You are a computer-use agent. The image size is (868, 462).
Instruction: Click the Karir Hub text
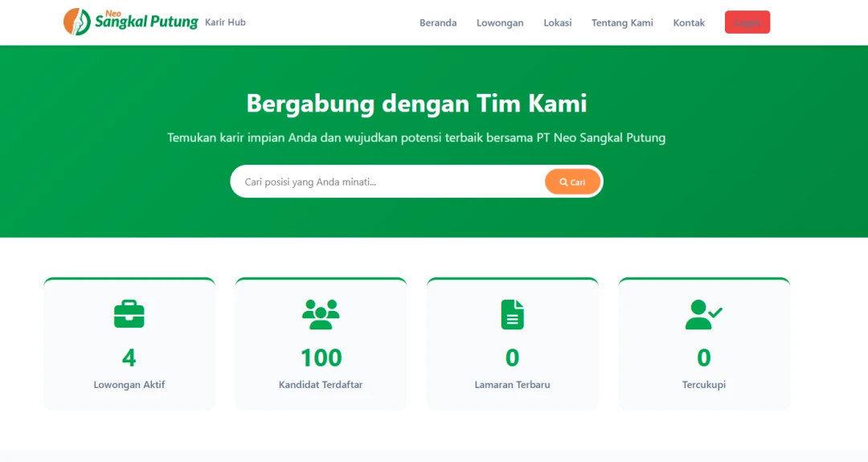(225, 22)
